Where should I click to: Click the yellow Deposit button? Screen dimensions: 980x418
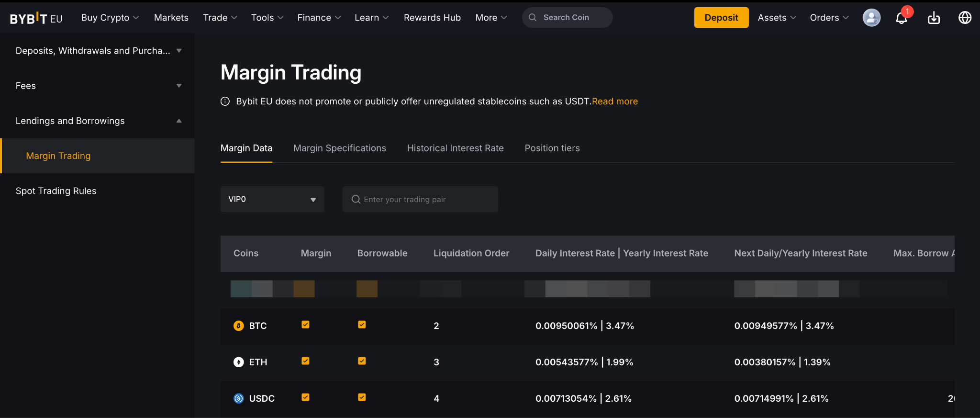tap(721, 18)
